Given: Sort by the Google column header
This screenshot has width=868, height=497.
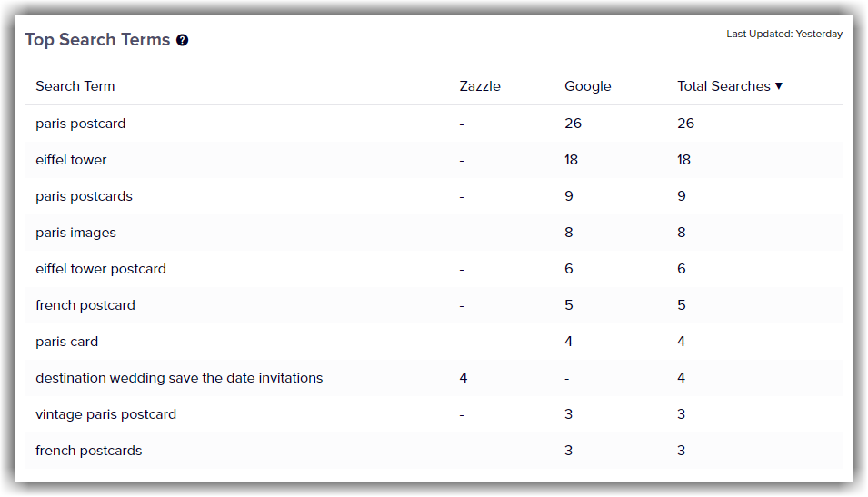Looking at the screenshot, I should coord(587,86).
